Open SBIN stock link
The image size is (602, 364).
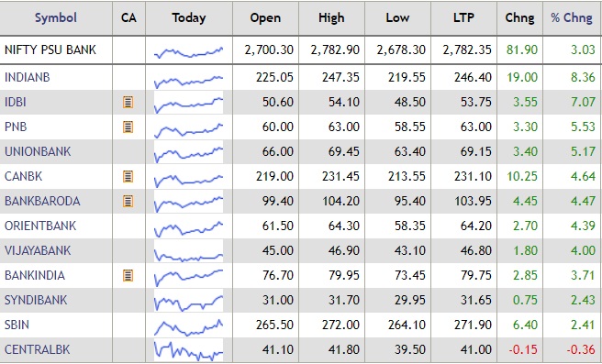pyautogui.click(x=17, y=325)
